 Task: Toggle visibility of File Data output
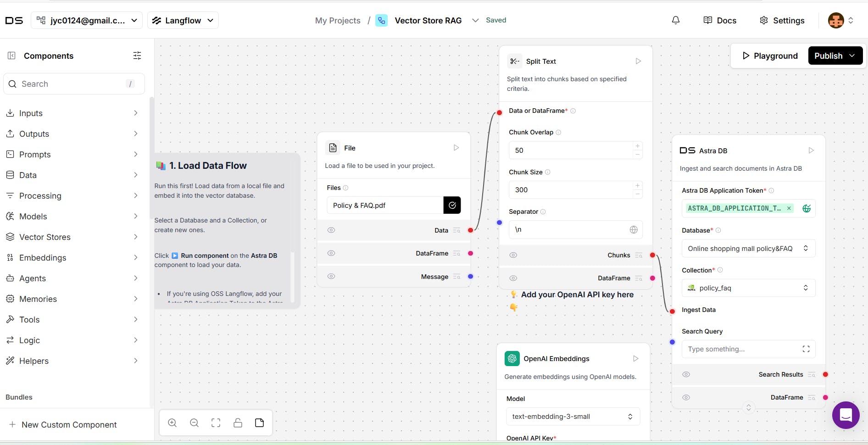pyautogui.click(x=331, y=230)
